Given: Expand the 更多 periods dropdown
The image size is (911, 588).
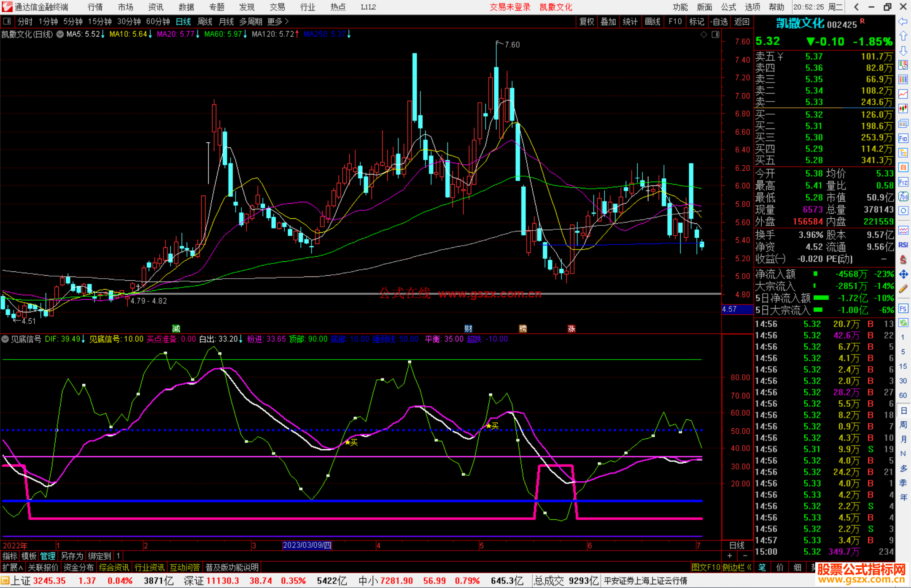Looking at the screenshot, I should [x=278, y=21].
